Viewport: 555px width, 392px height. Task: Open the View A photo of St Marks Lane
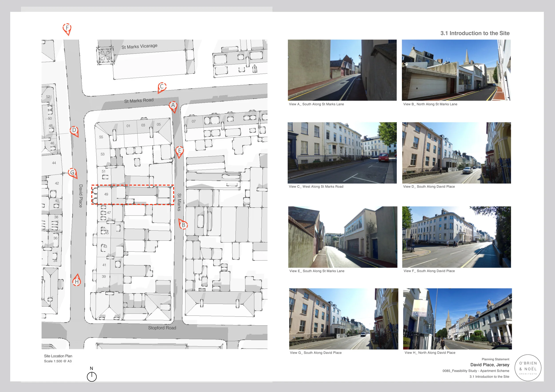(342, 70)
